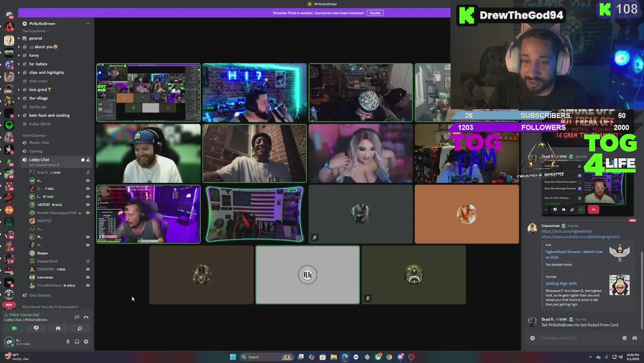Expand threads arrow beside the-village channel
This screenshot has height=363, width=644.
(19, 98)
